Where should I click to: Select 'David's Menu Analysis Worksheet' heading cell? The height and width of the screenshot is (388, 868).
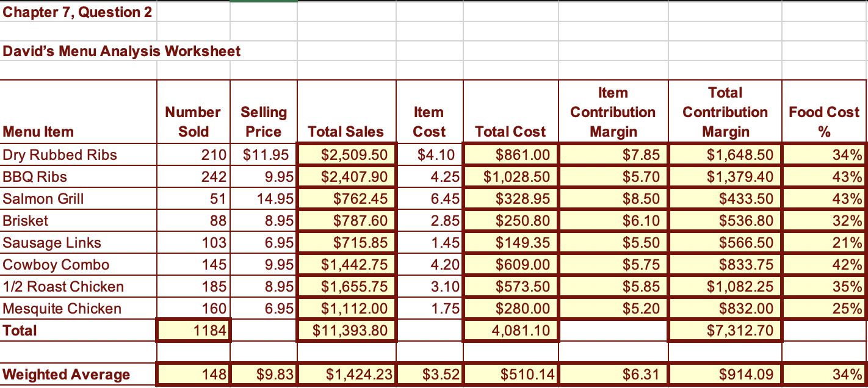(122, 51)
